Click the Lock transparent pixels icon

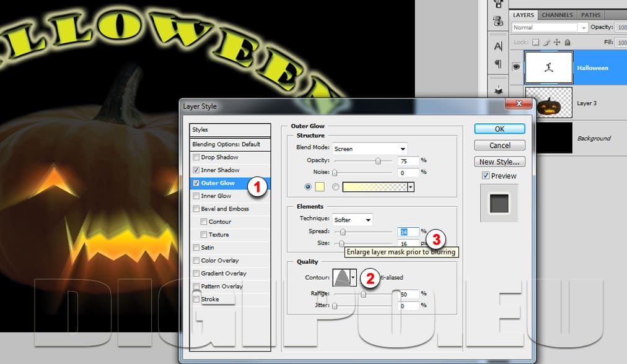coord(538,42)
